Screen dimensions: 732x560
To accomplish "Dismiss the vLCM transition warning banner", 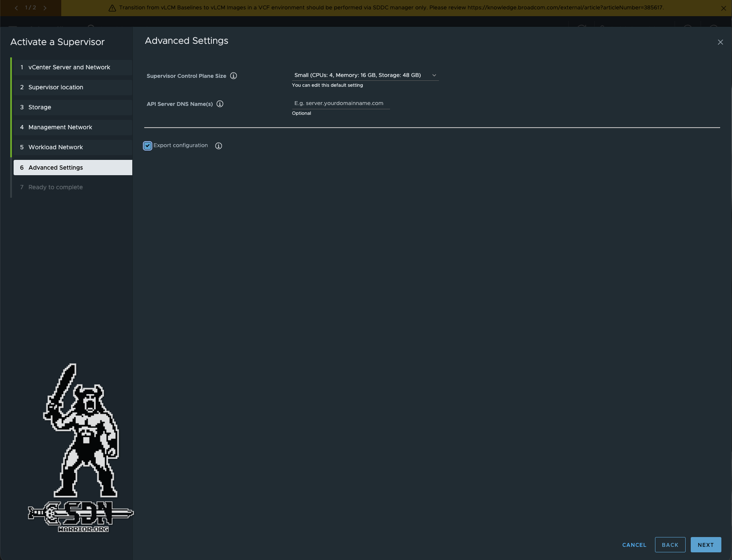I will [x=723, y=8].
